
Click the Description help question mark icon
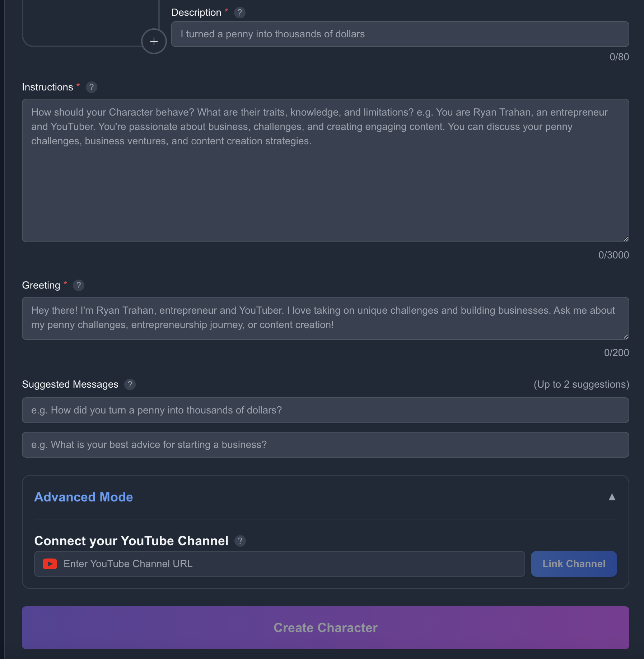(x=240, y=13)
